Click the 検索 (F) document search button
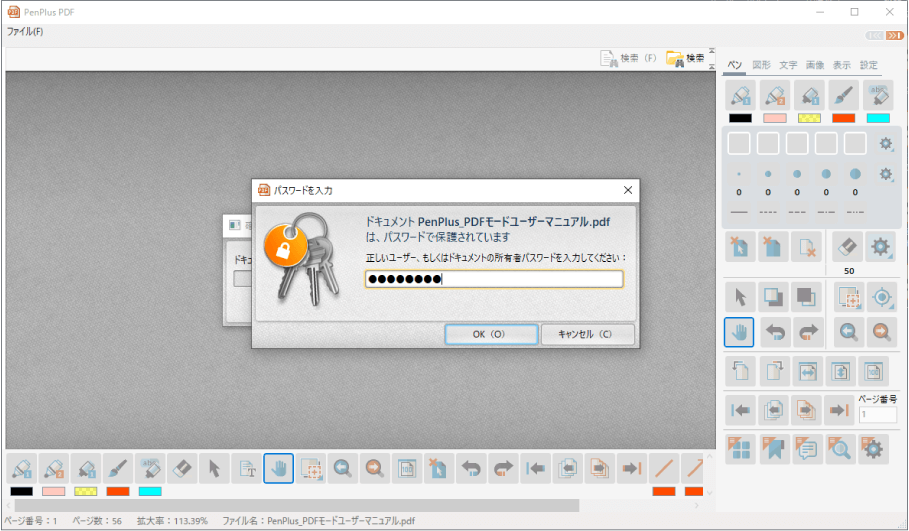The width and height of the screenshot is (909, 531). click(628, 58)
